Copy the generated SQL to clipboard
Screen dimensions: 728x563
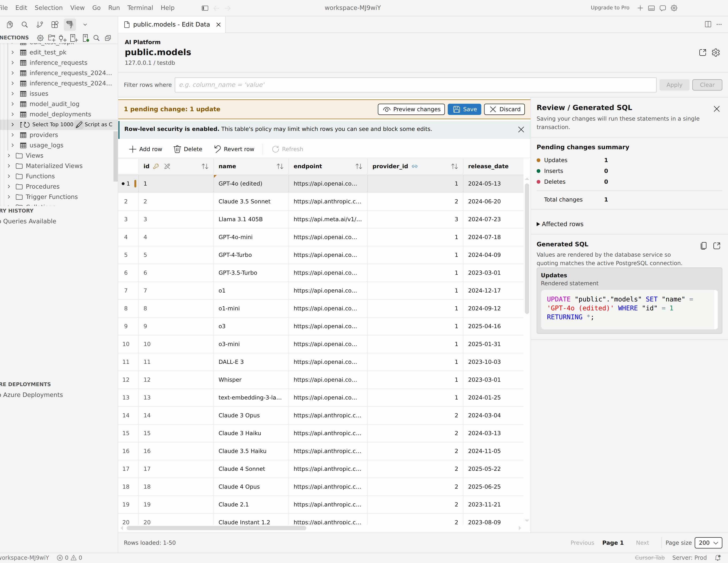(704, 246)
